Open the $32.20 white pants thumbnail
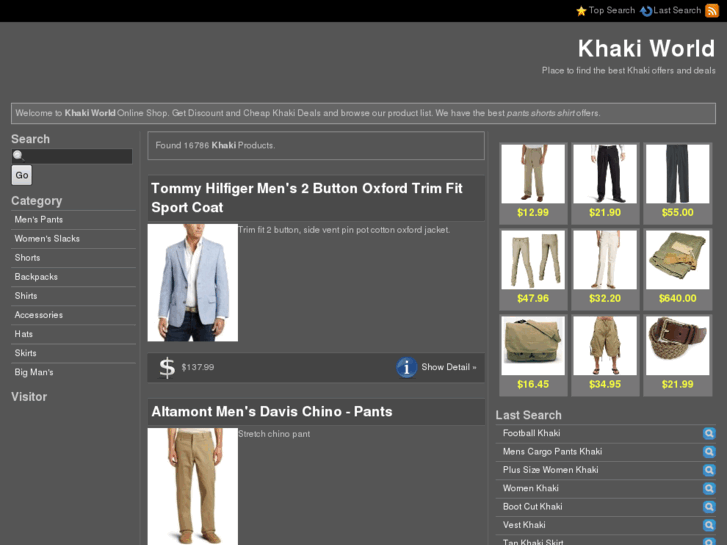 pos(605,260)
